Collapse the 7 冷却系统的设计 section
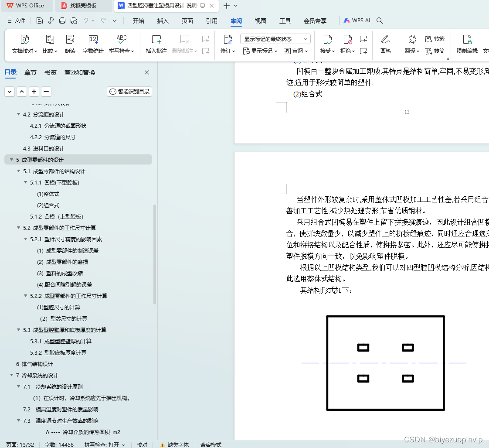The height and width of the screenshot is (448, 489). point(11,375)
